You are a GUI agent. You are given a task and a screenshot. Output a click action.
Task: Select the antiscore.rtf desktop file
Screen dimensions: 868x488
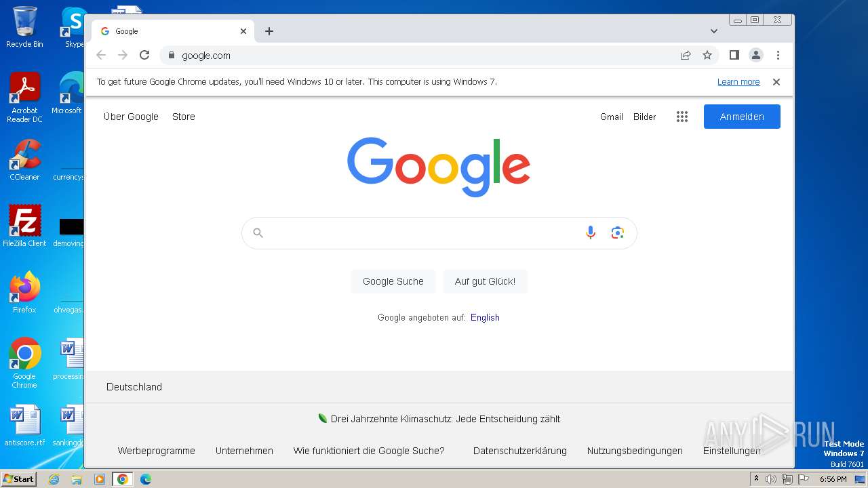[x=24, y=426]
